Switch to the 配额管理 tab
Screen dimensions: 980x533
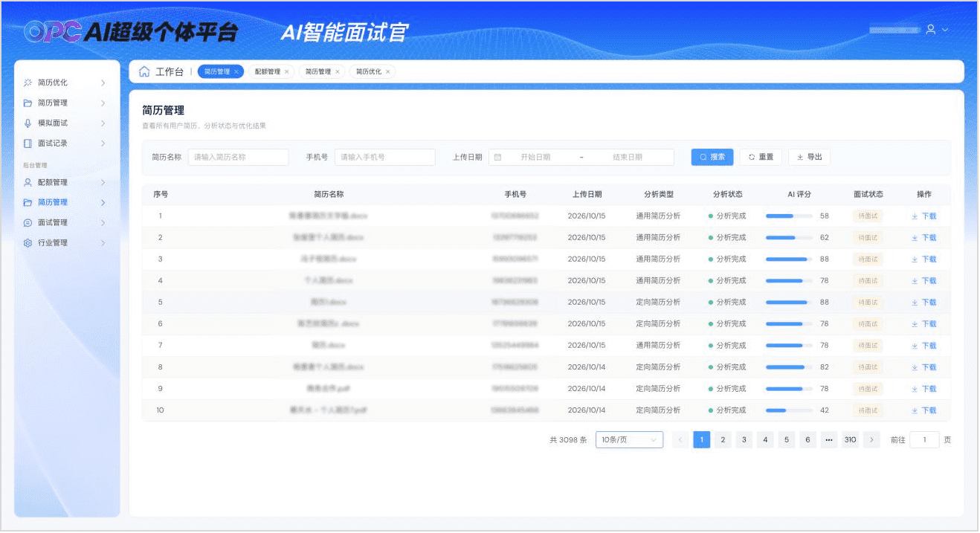click(x=268, y=71)
